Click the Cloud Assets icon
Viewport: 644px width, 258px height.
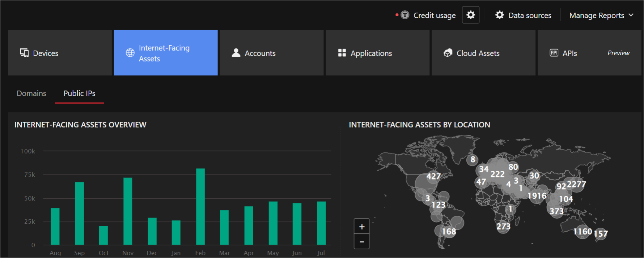[x=448, y=53]
